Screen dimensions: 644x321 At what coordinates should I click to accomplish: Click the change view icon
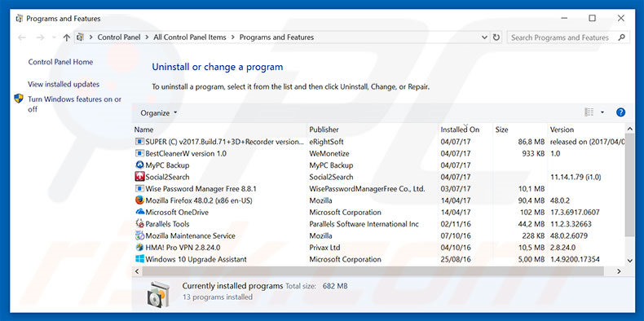pyautogui.click(x=589, y=112)
